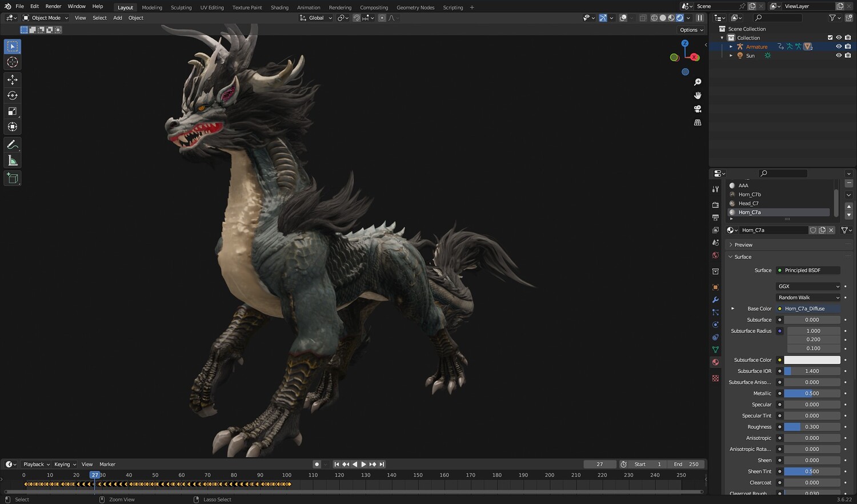This screenshot has width=857, height=504.
Task: Open the Object Mode dropdown
Action: click(45, 18)
